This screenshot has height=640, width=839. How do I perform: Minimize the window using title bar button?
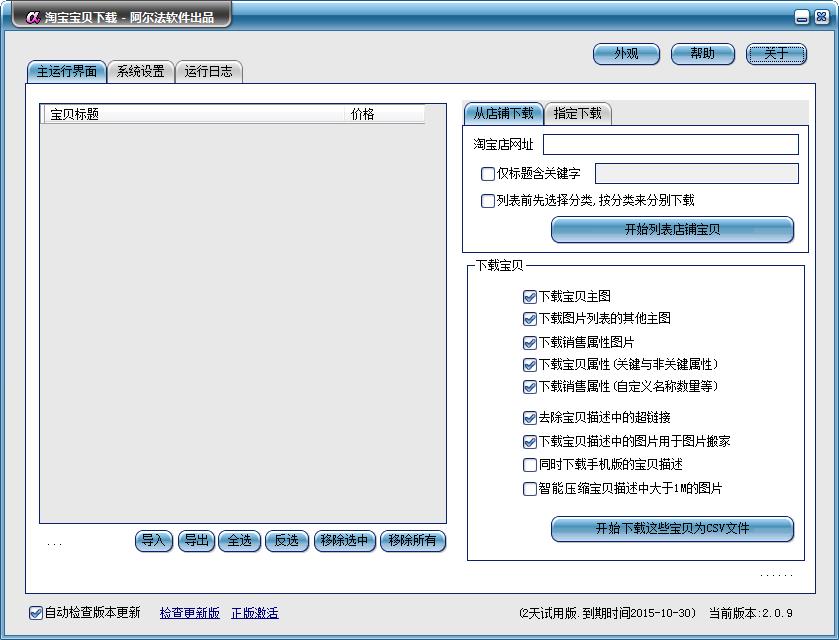point(802,17)
